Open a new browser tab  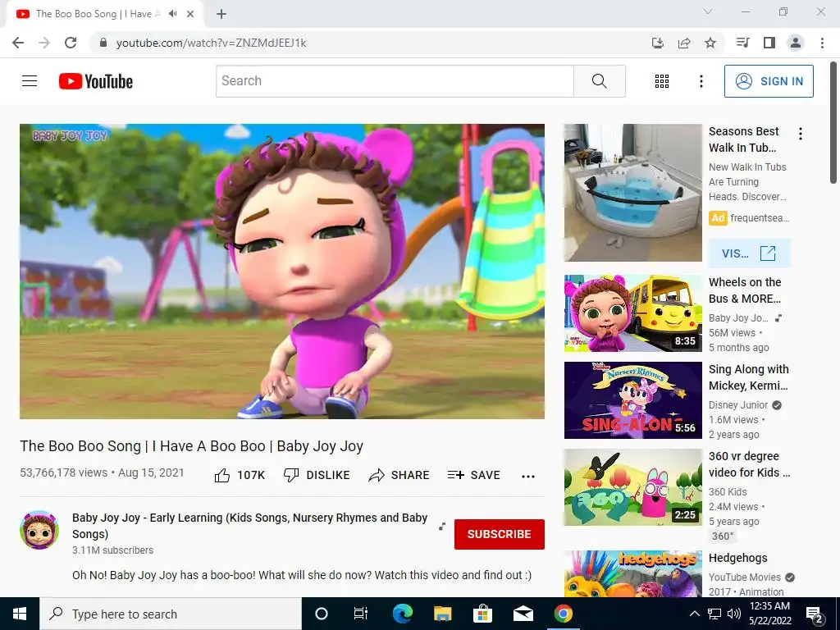click(221, 14)
